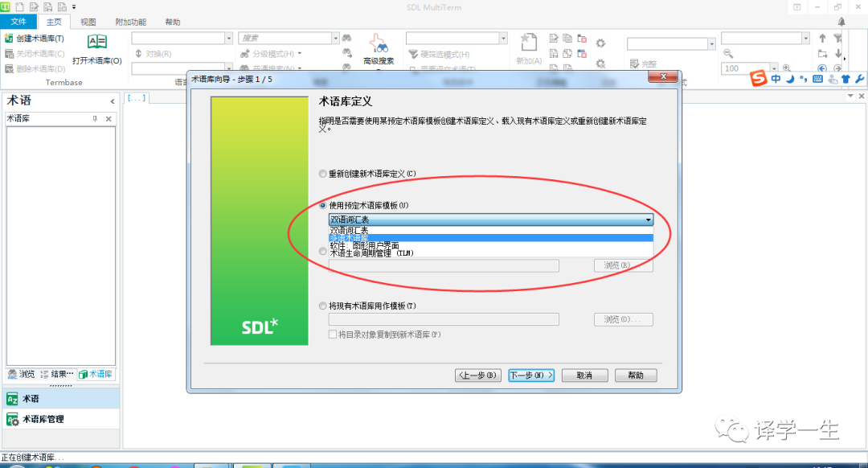Open the filter combo box dropdown in ribbon
Image resolution: width=868 pixels, height=468 pixels.
[503, 38]
